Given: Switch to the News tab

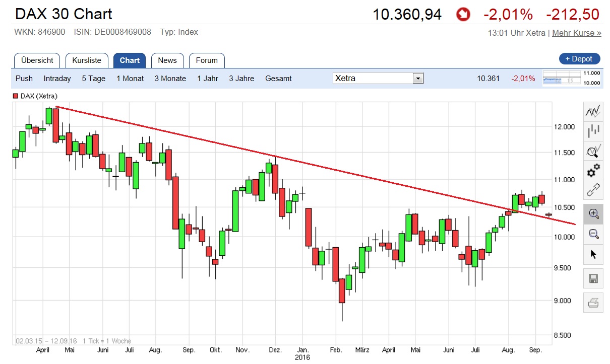Looking at the screenshot, I should [x=167, y=60].
